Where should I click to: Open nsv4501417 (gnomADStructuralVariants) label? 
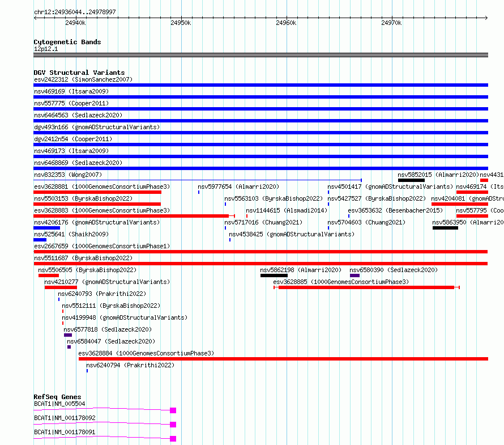point(390,187)
